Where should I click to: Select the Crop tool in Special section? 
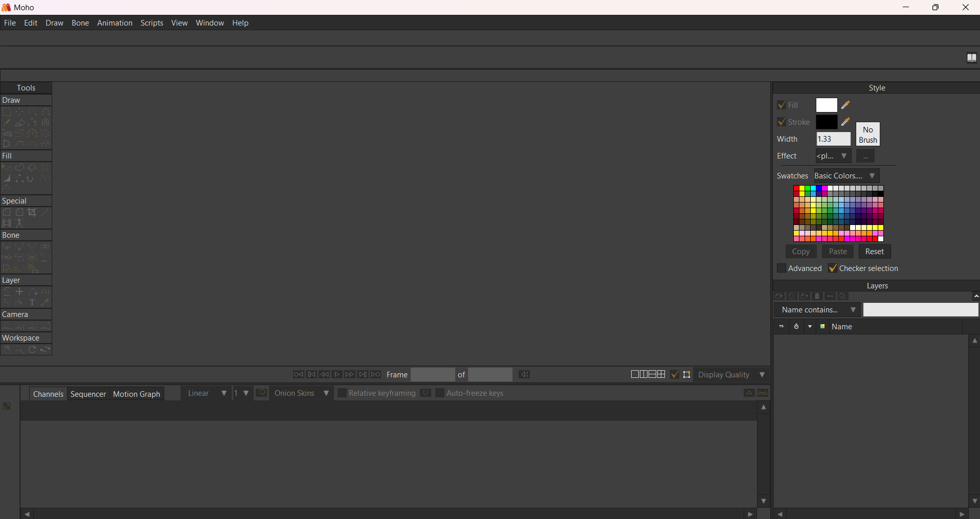[x=32, y=213]
